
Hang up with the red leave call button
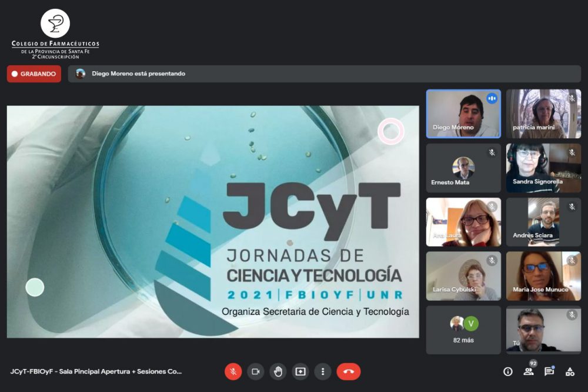tap(348, 372)
